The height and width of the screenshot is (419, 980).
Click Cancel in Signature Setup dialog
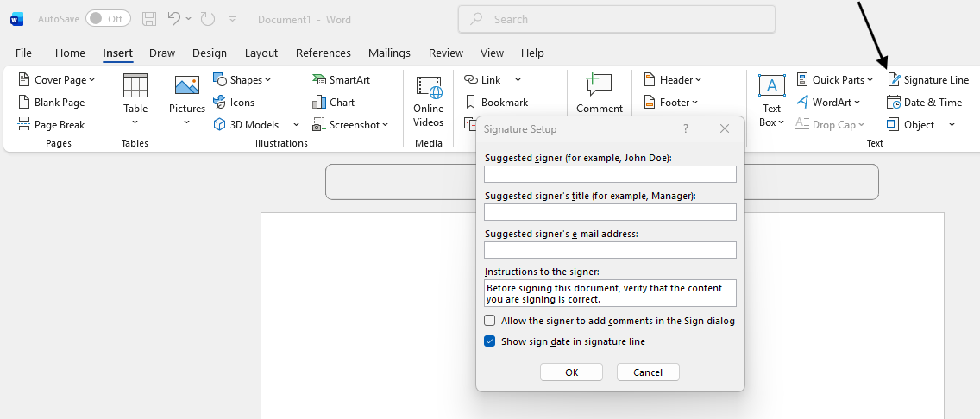pyautogui.click(x=648, y=372)
